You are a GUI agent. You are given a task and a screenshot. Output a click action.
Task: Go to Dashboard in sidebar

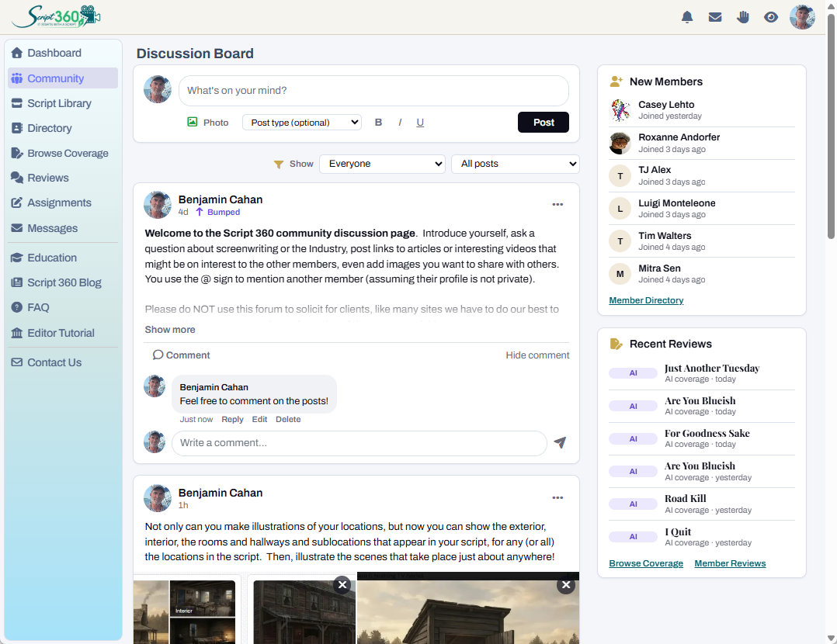pos(63,53)
